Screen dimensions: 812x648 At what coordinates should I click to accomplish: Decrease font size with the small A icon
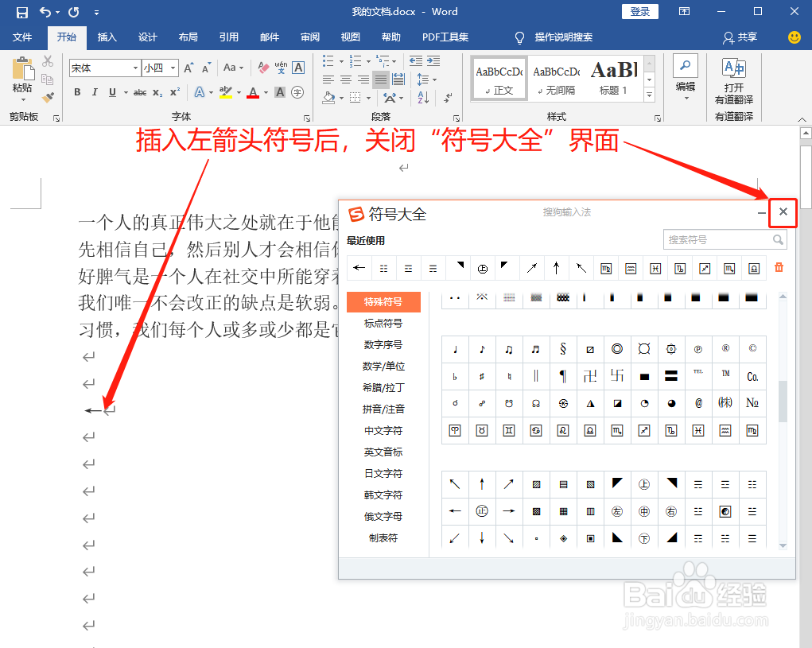pos(206,68)
